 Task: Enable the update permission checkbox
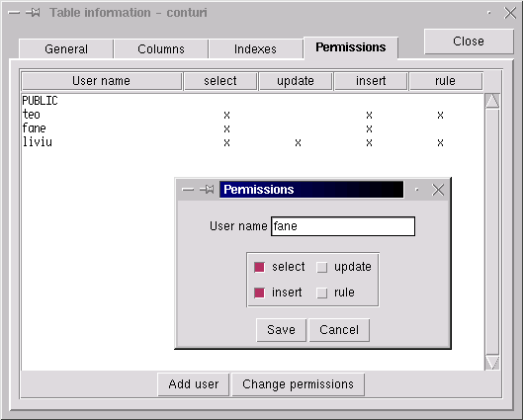322,268
